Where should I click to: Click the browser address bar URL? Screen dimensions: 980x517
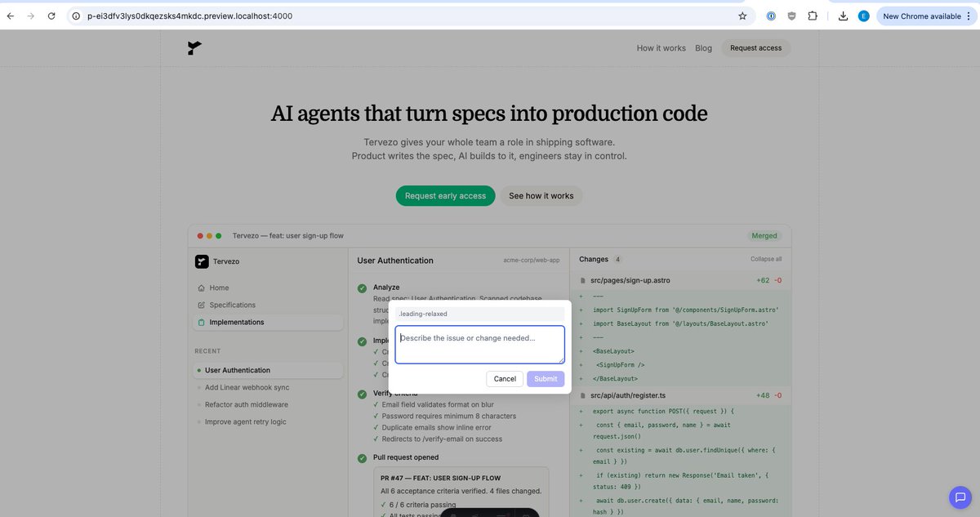click(189, 16)
